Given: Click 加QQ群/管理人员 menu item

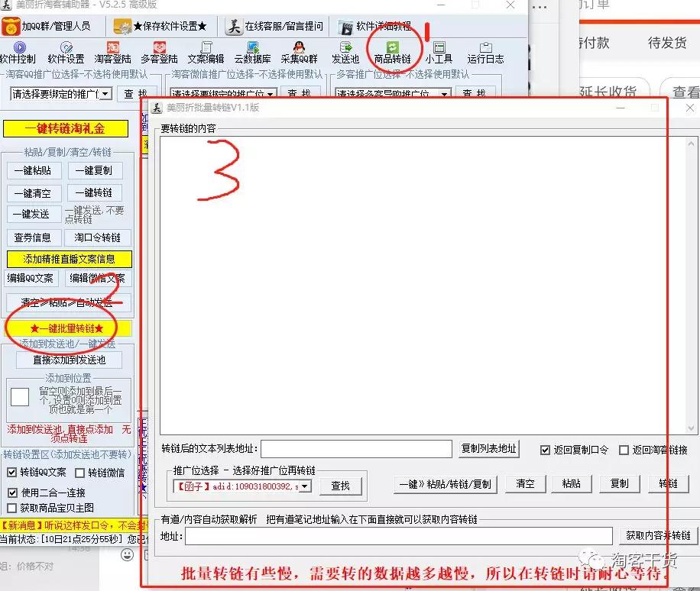Looking at the screenshot, I should pyautogui.click(x=47, y=26).
